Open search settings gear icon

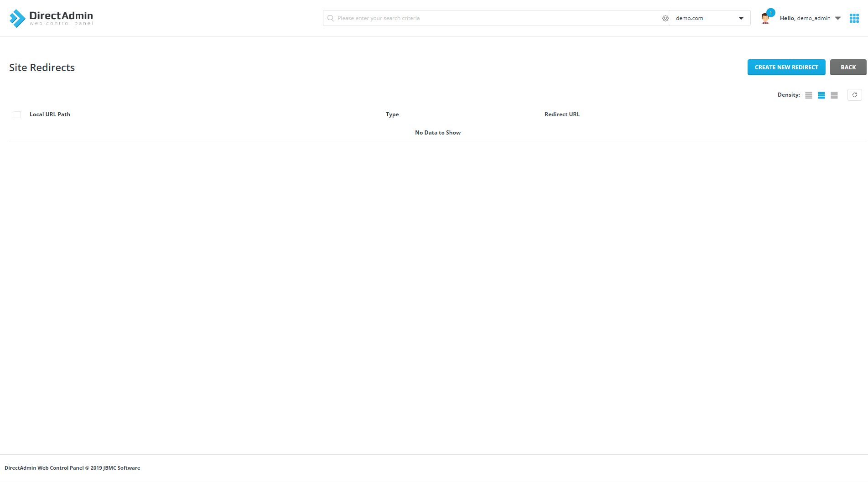[665, 18]
